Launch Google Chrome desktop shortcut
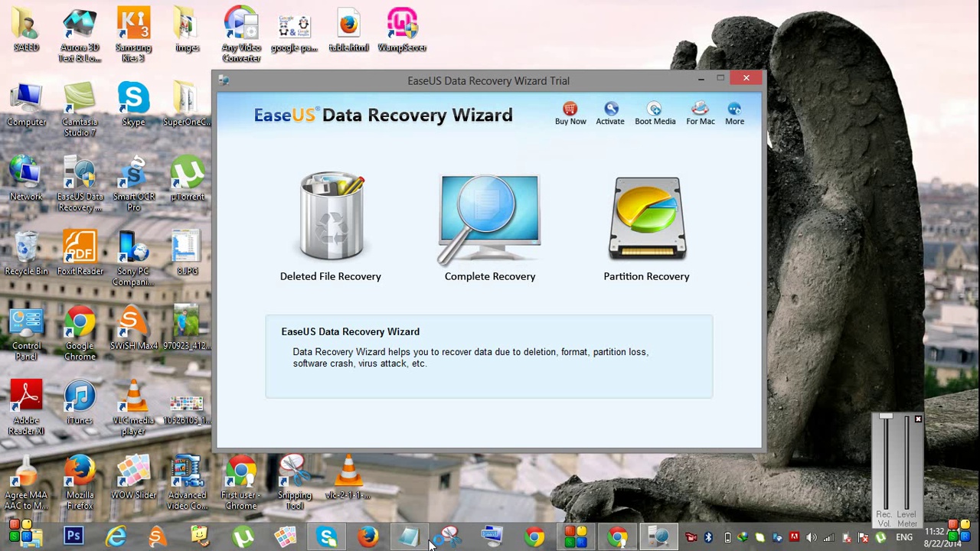The width and height of the screenshot is (980, 551). tap(80, 334)
